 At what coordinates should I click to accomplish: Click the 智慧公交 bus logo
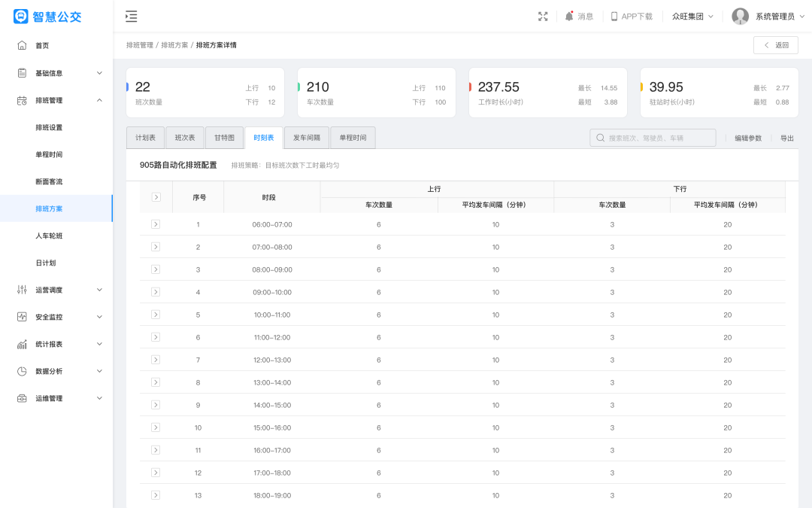click(21, 17)
